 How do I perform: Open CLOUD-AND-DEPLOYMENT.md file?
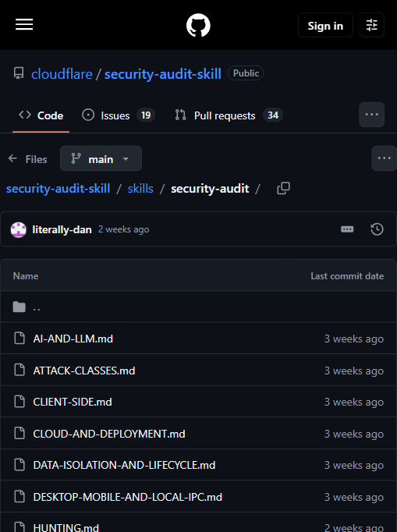point(109,434)
